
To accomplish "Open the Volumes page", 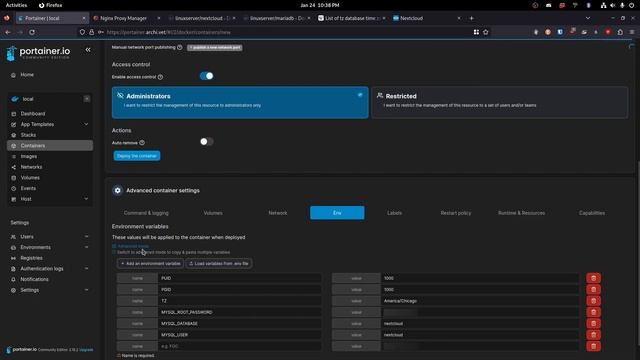I will coord(30,178).
